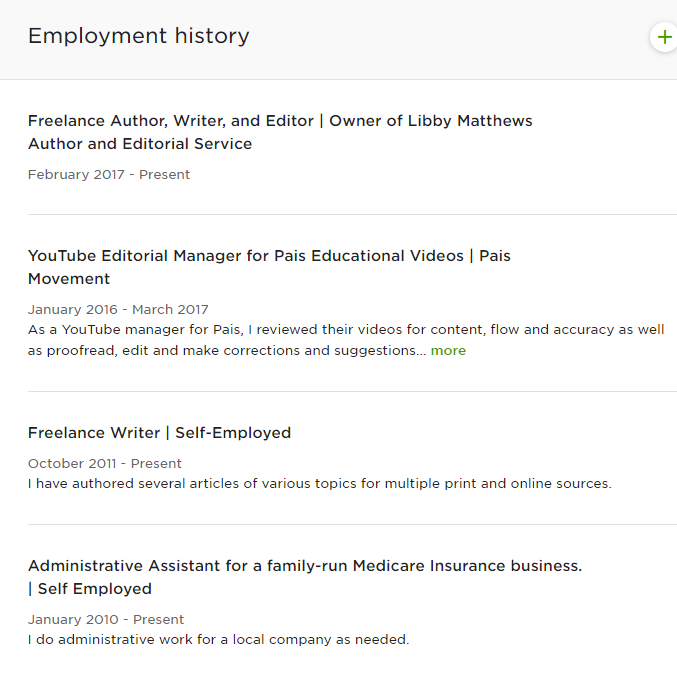Click the 'February 2017 - Present' date range
Image resolution: width=677 pixels, height=673 pixels.
109,175
